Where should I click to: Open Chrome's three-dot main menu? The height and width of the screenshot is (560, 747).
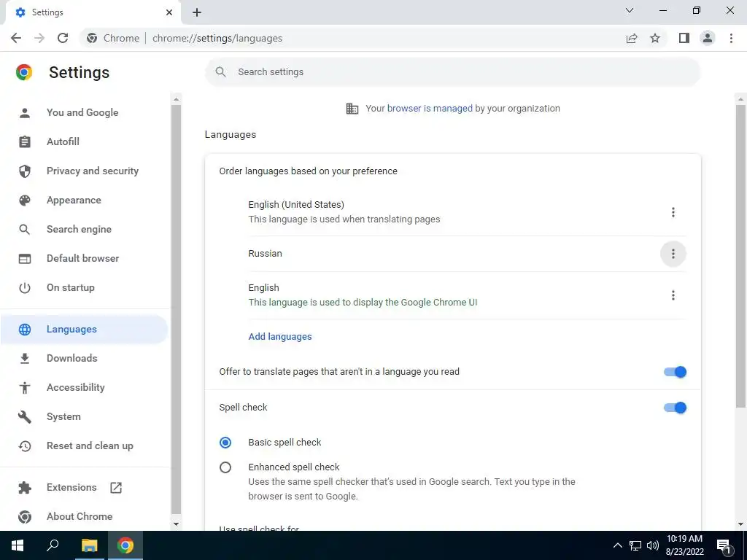(x=731, y=38)
